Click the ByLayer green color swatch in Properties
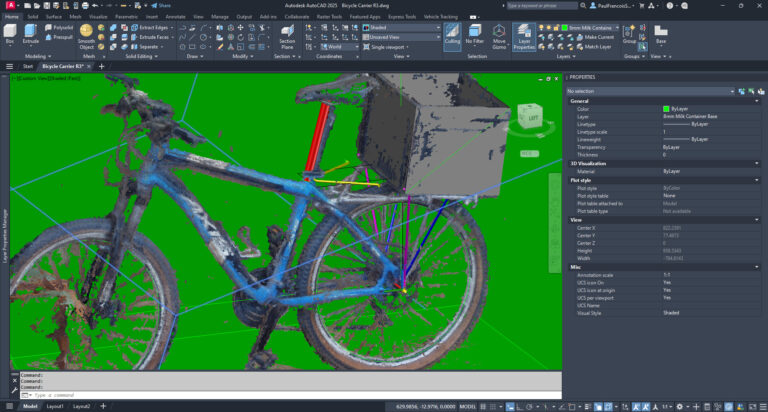Screen dimensions: 768x412 (x=666, y=109)
